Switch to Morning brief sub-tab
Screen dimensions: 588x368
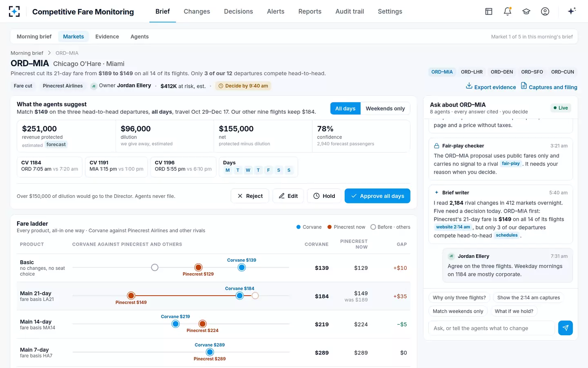34,36
